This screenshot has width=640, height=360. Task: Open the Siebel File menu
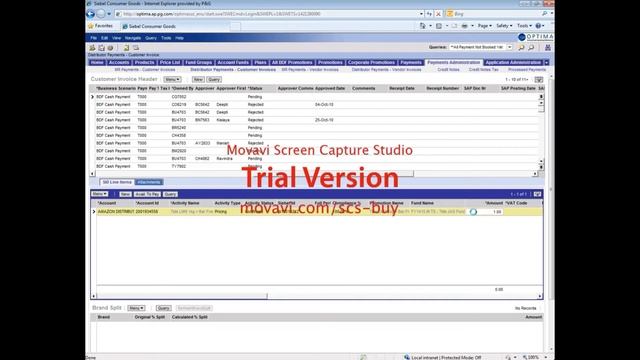93,38
